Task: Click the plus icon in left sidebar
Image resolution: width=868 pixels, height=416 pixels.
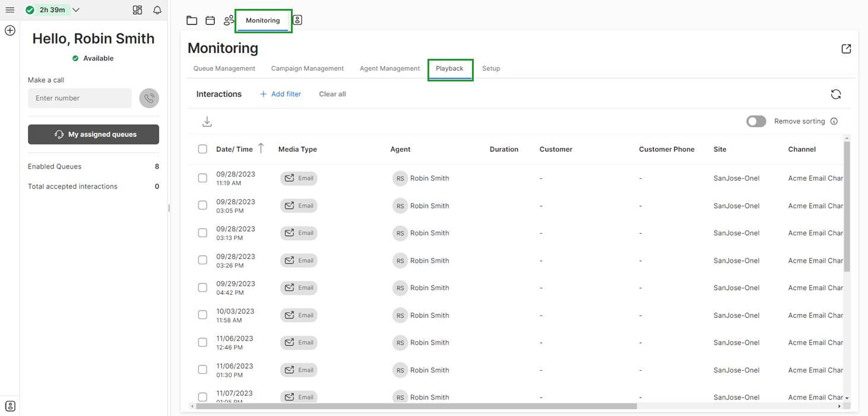Action: [9, 30]
